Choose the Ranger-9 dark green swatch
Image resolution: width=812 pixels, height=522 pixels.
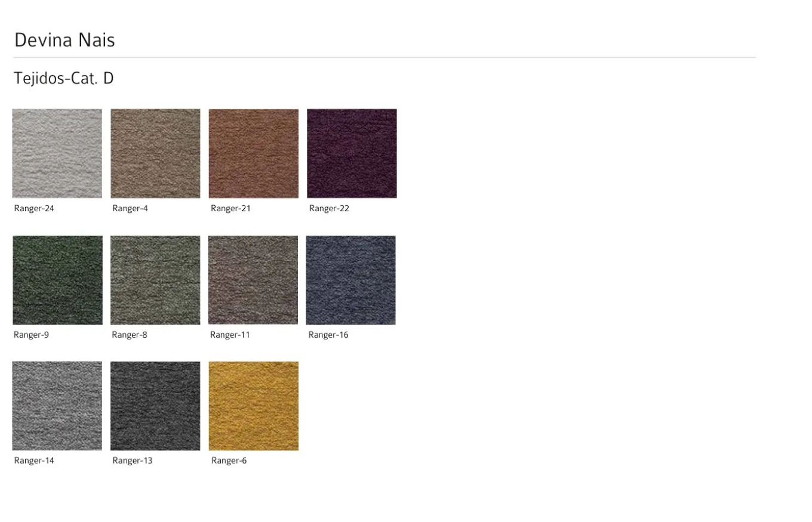coord(57,280)
